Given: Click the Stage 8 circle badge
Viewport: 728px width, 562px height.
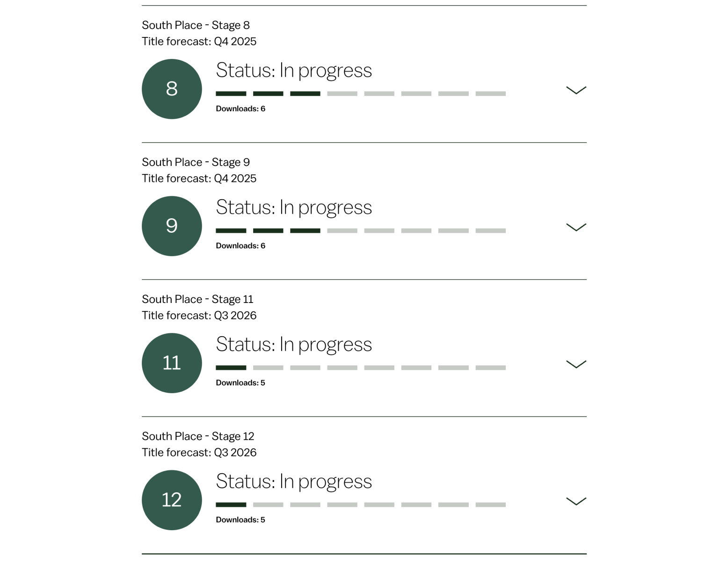Looking at the screenshot, I should pyautogui.click(x=172, y=89).
